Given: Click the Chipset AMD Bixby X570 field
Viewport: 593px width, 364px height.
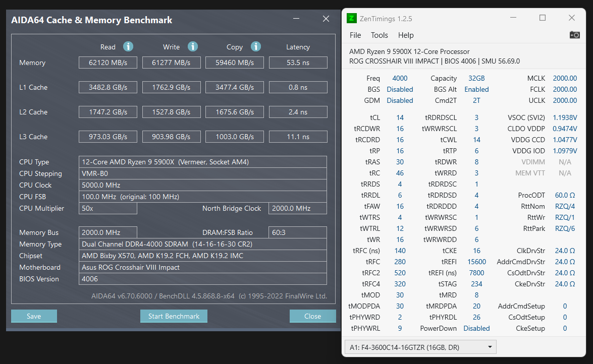Looking at the screenshot, I should click(x=203, y=256).
